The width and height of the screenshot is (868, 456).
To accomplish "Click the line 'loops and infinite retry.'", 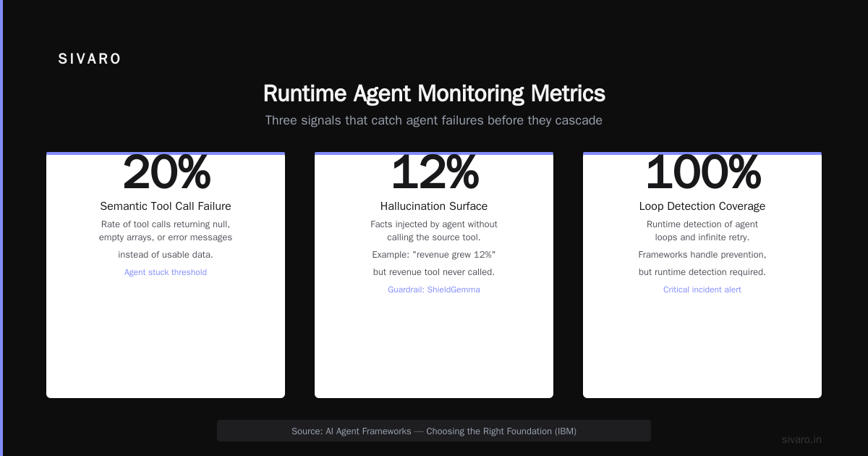I will 702,237.
